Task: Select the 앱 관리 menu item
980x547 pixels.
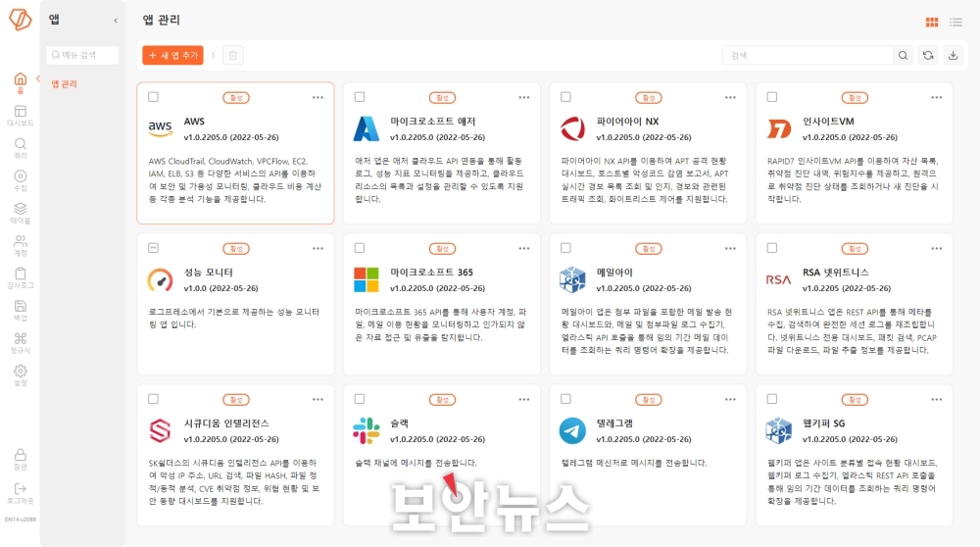Action: click(64, 83)
